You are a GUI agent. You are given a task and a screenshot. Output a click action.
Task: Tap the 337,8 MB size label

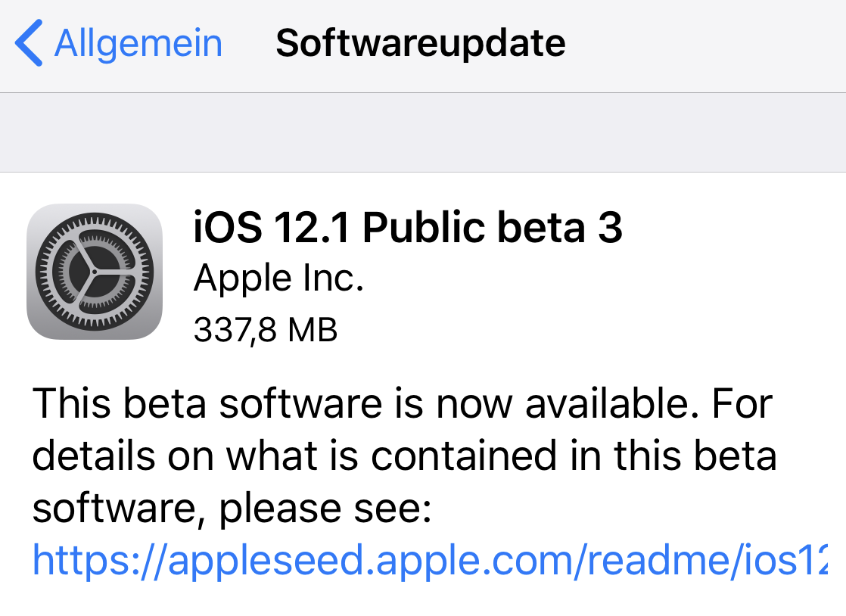click(265, 330)
